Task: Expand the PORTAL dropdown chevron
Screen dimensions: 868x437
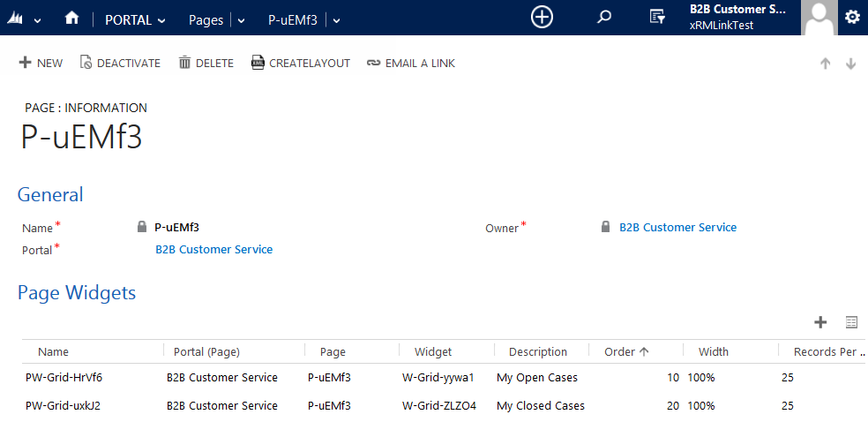Action: (x=161, y=21)
